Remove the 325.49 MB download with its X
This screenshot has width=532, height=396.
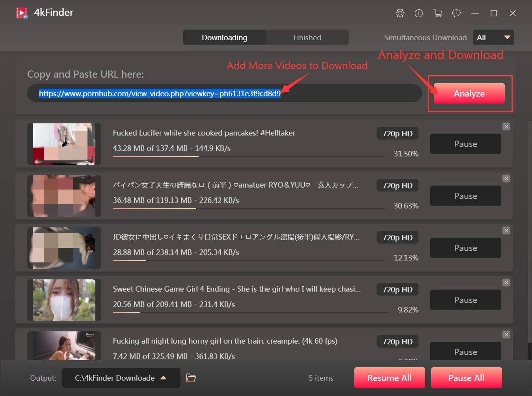click(506, 335)
